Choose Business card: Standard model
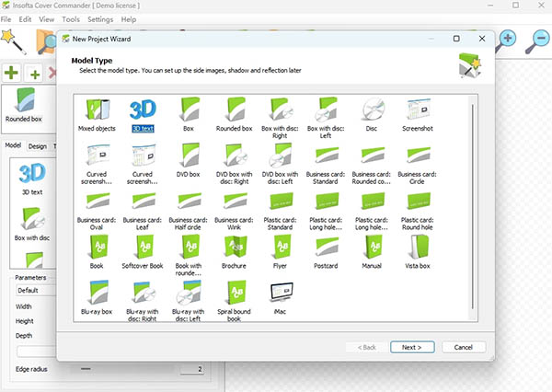552x392 pixels. pos(326,164)
